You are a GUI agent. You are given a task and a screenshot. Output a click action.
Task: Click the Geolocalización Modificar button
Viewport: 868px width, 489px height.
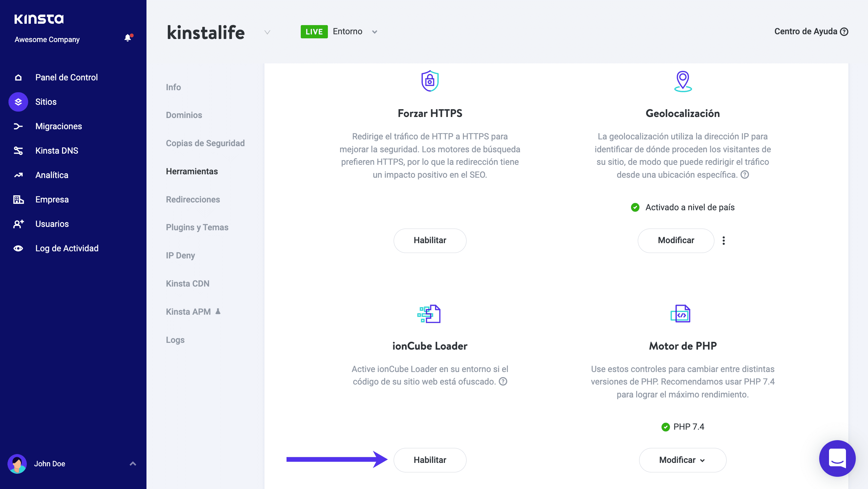676,240
